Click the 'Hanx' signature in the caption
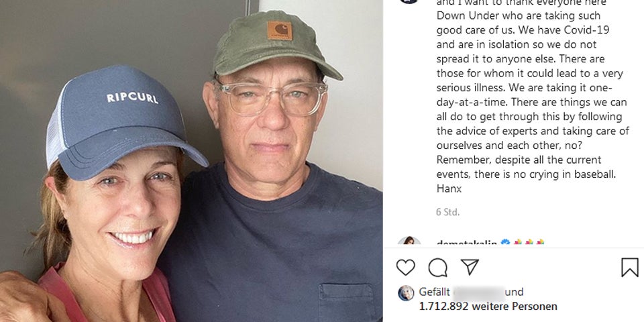The width and height of the screenshot is (644, 322). [449, 189]
